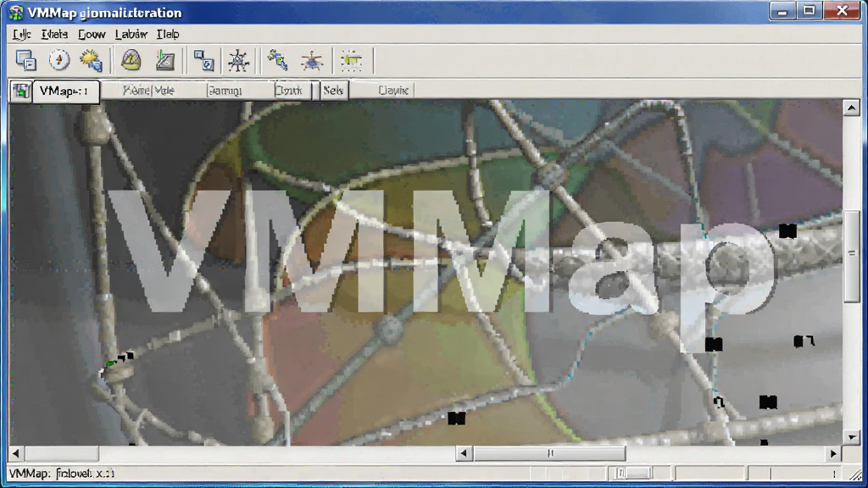Click the sun with blue shape icon
868x488 pixels.
(92, 60)
